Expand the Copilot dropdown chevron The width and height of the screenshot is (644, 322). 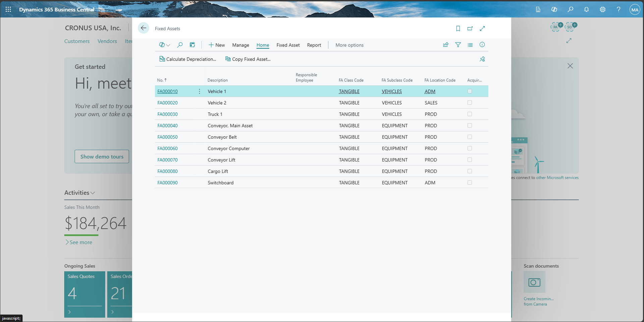pyautogui.click(x=168, y=45)
